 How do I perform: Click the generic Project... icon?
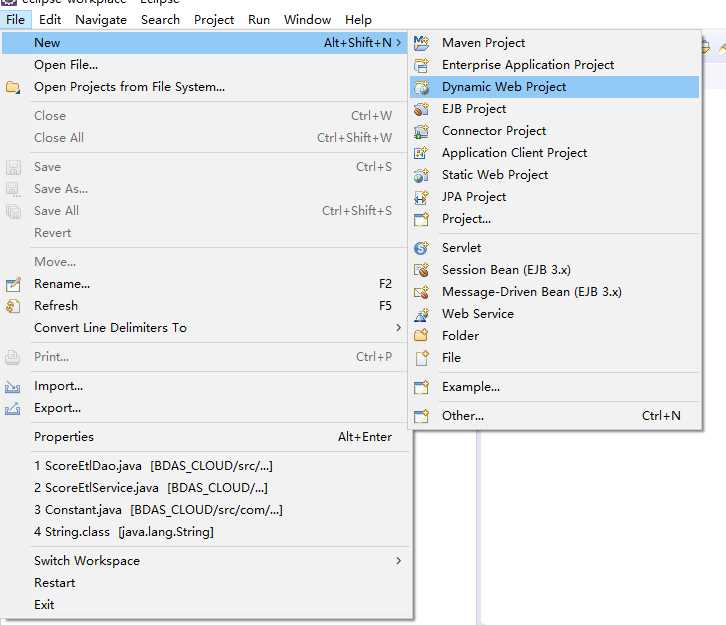tap(421, 219)
